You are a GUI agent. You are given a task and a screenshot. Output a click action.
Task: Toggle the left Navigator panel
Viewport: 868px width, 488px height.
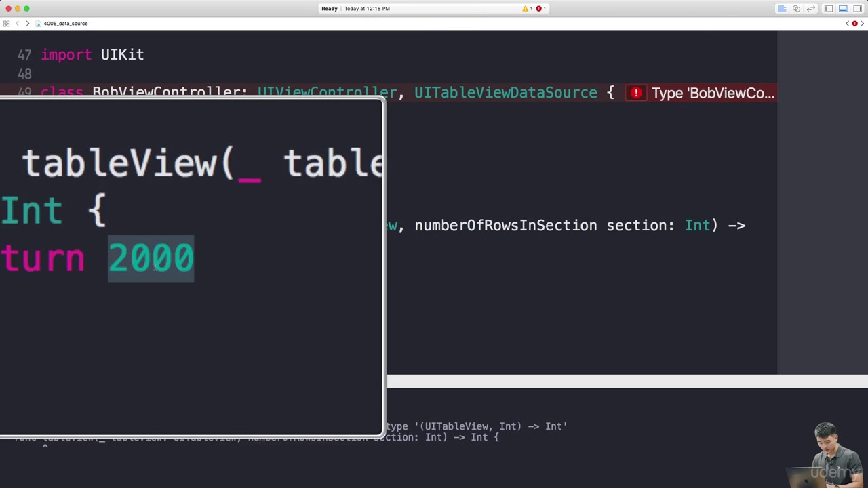(x=829, y=9)
